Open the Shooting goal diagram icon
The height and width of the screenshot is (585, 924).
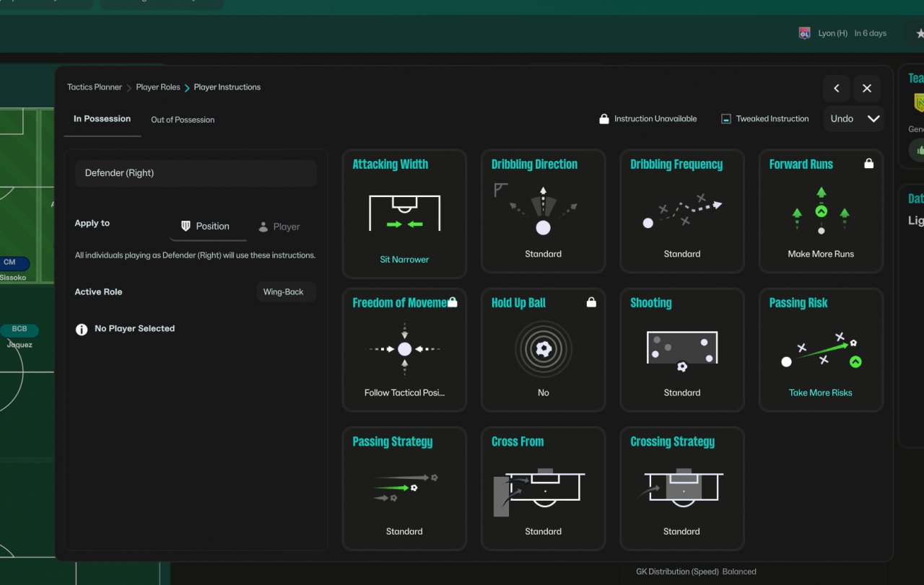682,351
